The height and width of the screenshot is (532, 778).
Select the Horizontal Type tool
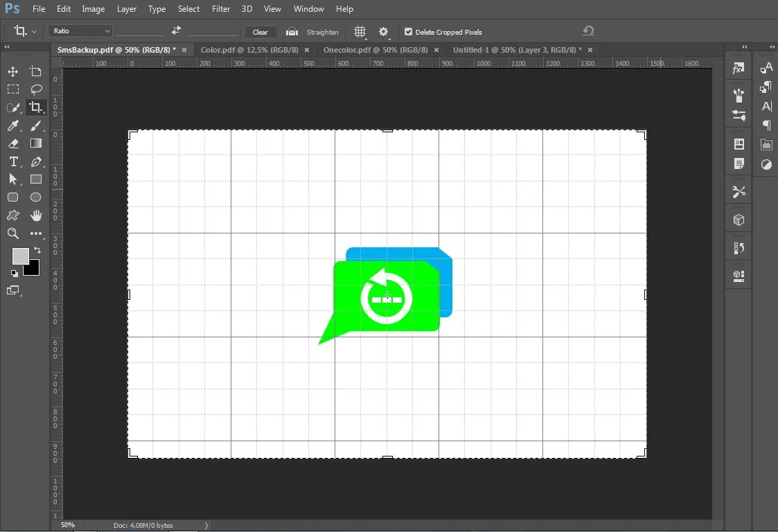click(x=13, y=162)
